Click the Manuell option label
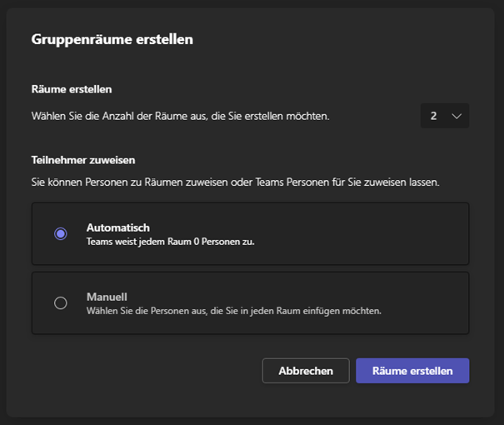Screen dimensions: 504x425 pyautogui.click(x=107, y=297)
